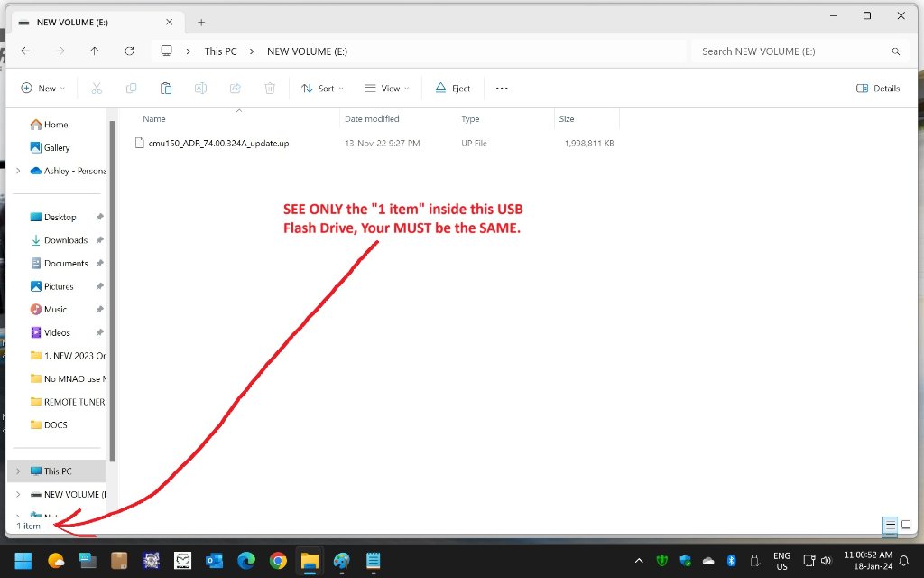Open the DOCS folder in sidebar
Image resolution: width=924 pixels, height=578 pixels.
point(49,424)
